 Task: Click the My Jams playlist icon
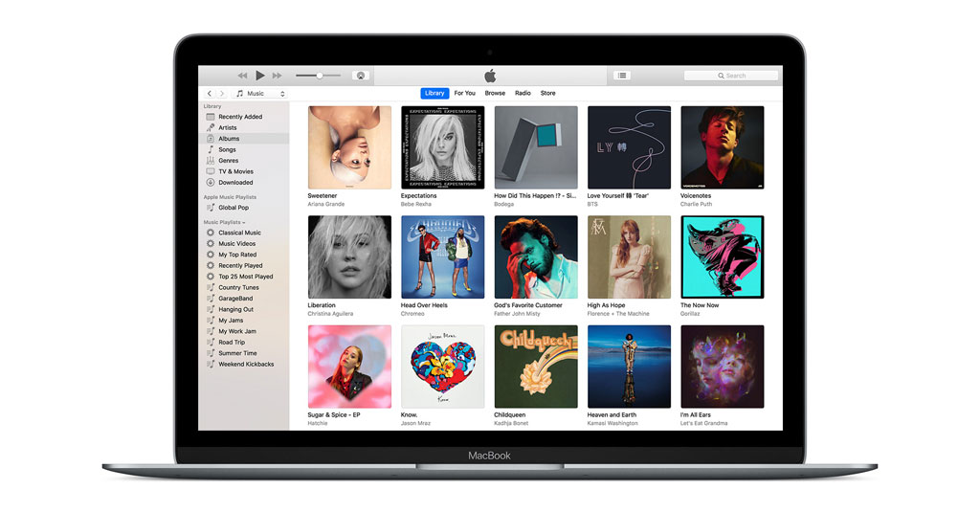211,320
